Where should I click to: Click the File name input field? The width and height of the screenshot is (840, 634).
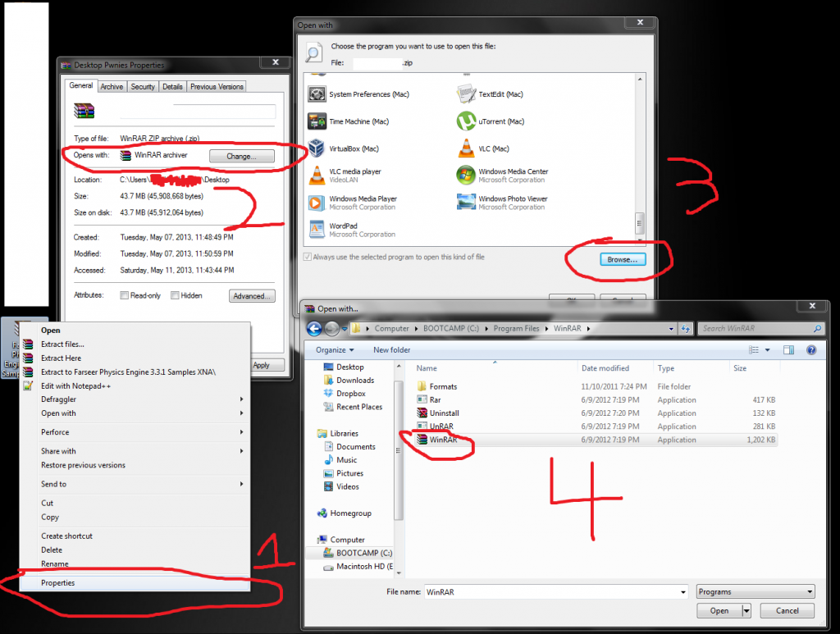click(x=556, y=591)
